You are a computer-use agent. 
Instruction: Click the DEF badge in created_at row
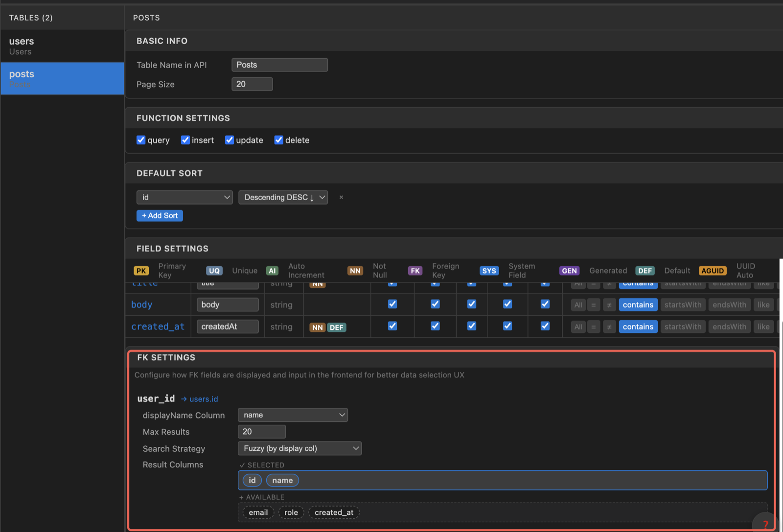coord(336,327)
